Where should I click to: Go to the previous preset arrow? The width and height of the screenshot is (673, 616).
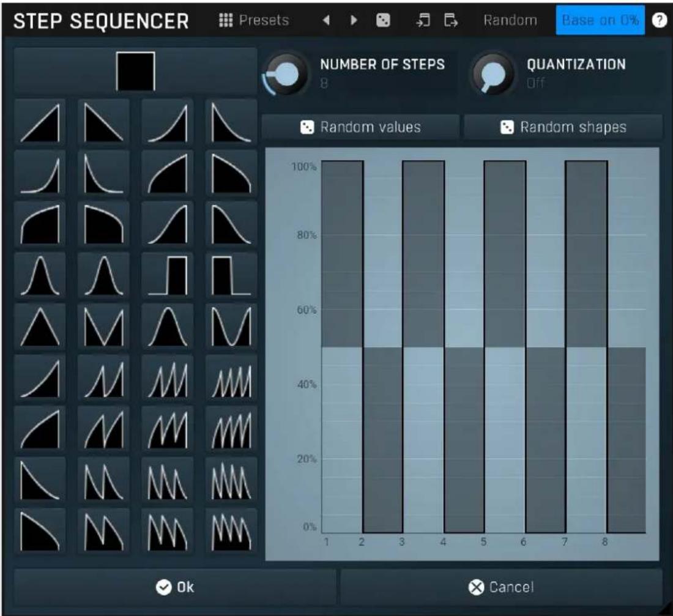[326, 20]
